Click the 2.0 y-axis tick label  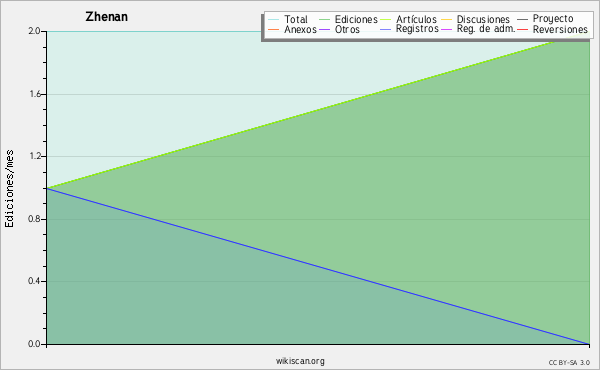tap(34, 31)
